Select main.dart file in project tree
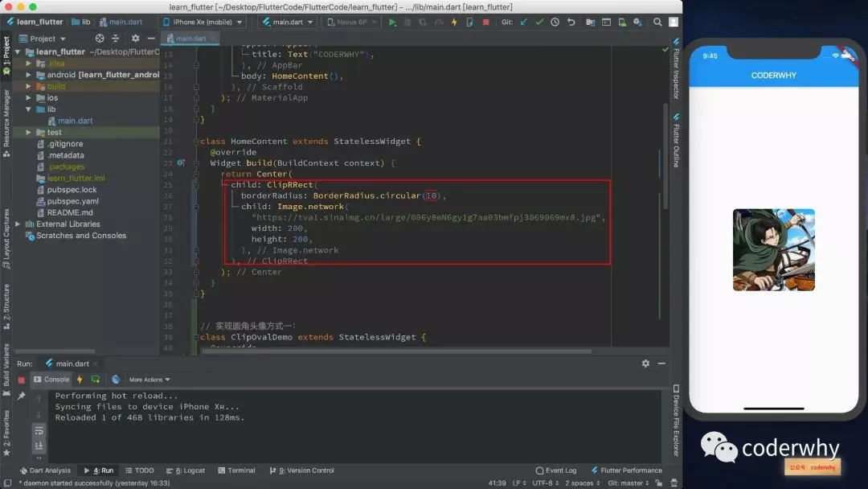Viewport: 868px width, 489px height. tap(70, 121)
